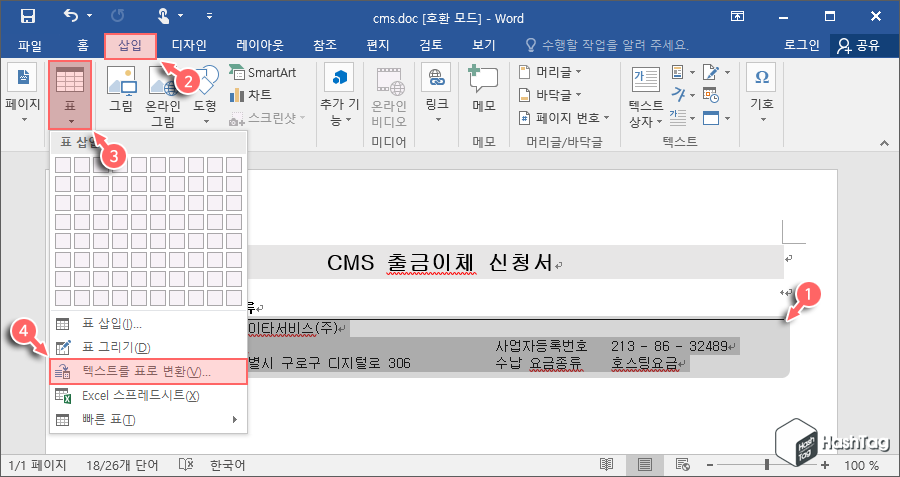900x477 pixels.
Task: Open the 링크 links dropdown
Action: point(437,95)
